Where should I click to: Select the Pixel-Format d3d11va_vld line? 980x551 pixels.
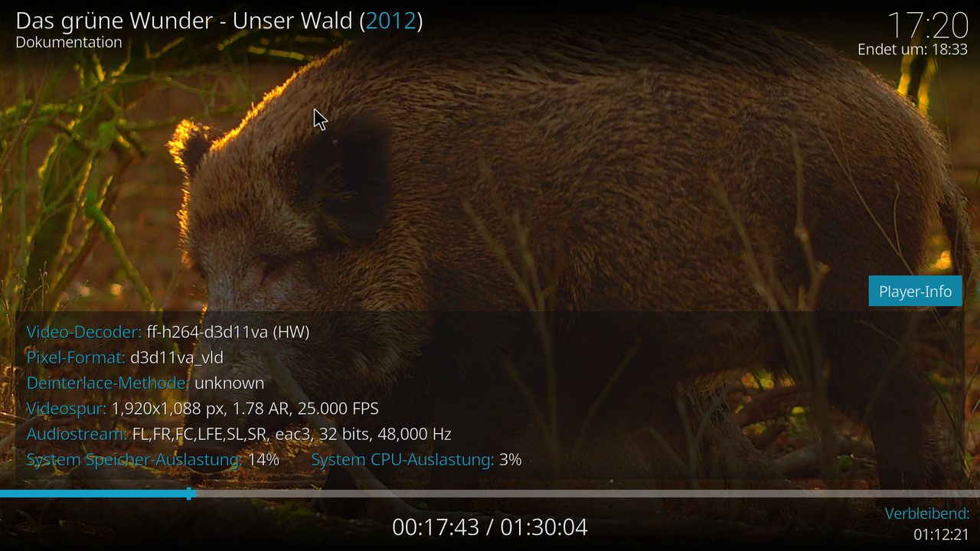point(125,357)
